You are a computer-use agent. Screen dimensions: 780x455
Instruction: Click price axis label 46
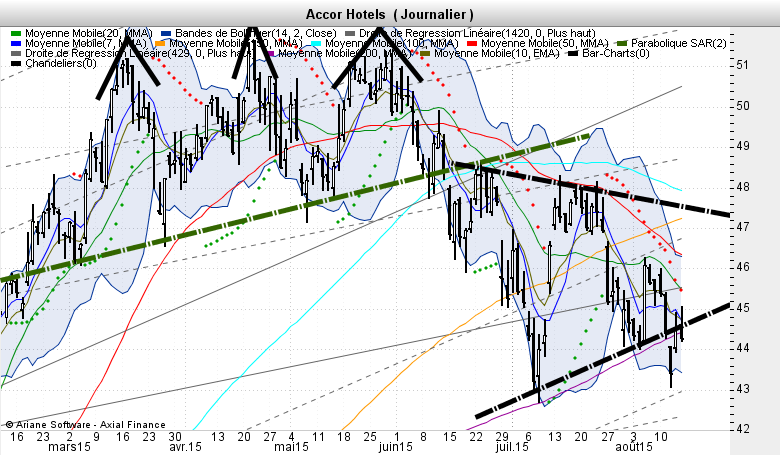(x=743, y=267)
